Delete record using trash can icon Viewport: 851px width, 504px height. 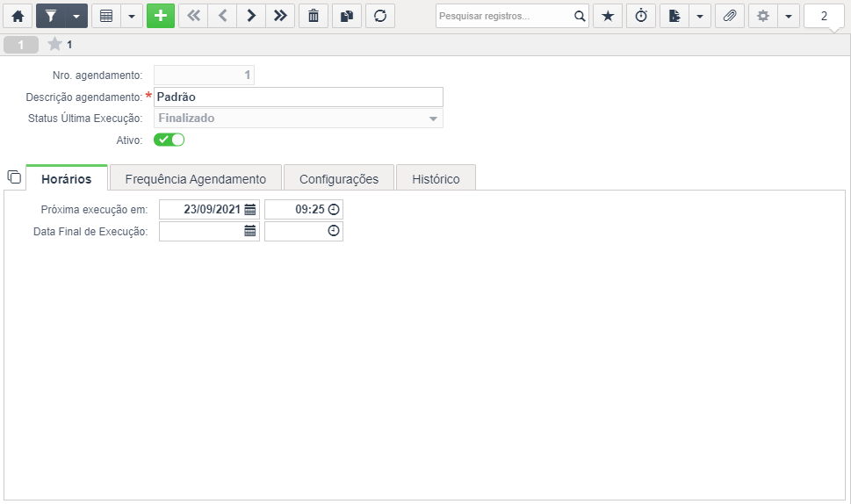[314, 17]
